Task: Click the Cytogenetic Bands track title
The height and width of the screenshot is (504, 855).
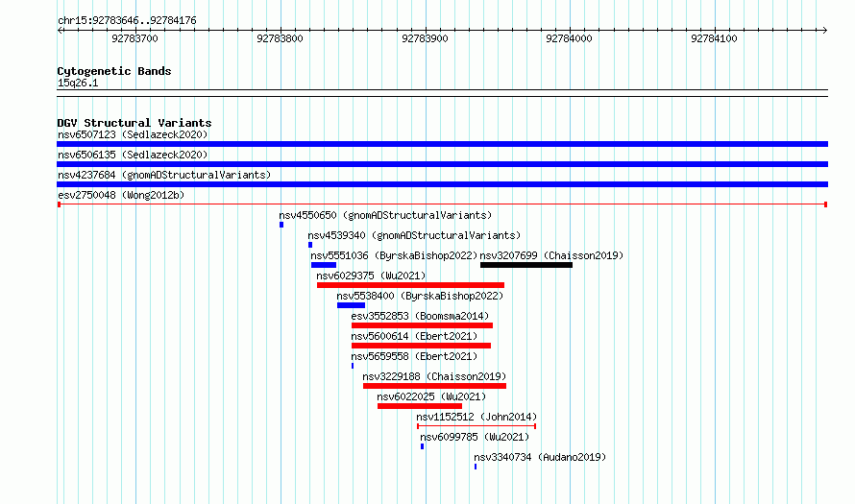Action: coord(114,71)
